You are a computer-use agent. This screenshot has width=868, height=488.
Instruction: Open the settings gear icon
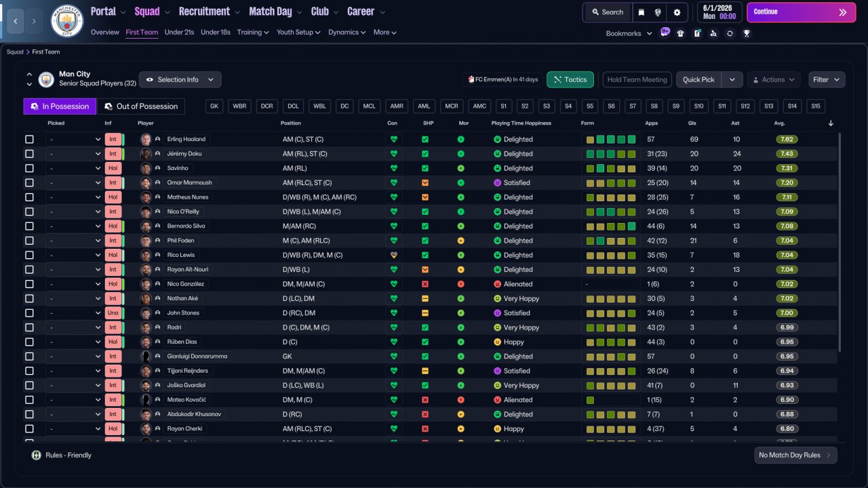point(677,12)
